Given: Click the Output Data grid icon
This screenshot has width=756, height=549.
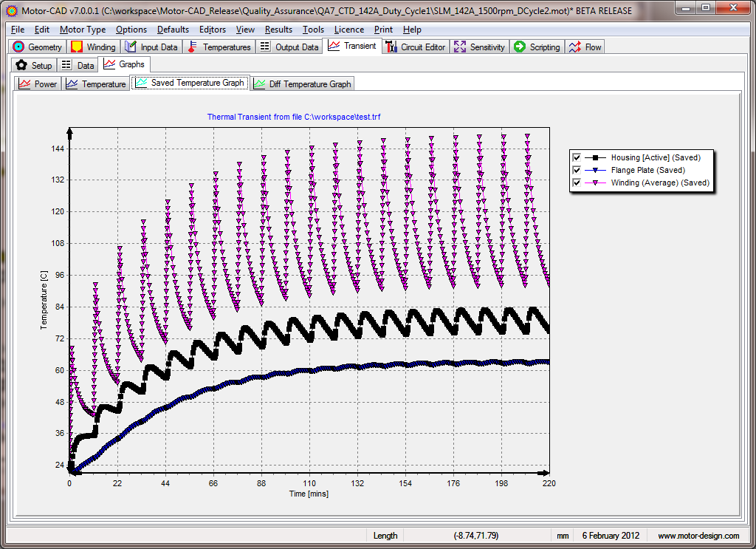Looking at the screenshot, I should click(x=265, y=47).
